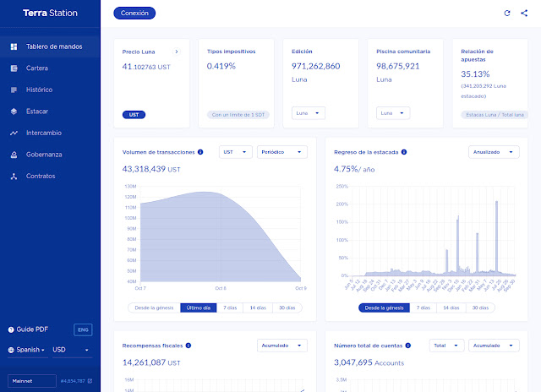
Task: Select 14 días in staking return chart
Action: click(x=451, y=308)
